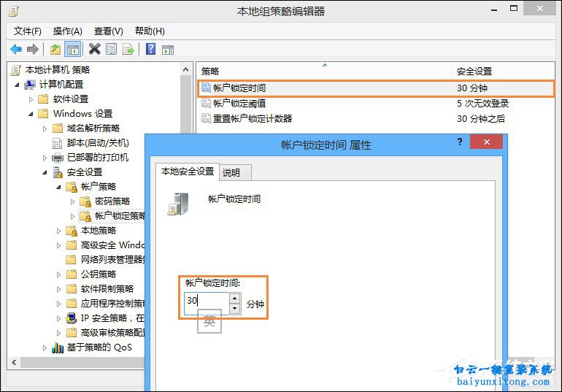Select the 帐户锁定策略 tree item
562x392 pixels.
pos(120,215)
